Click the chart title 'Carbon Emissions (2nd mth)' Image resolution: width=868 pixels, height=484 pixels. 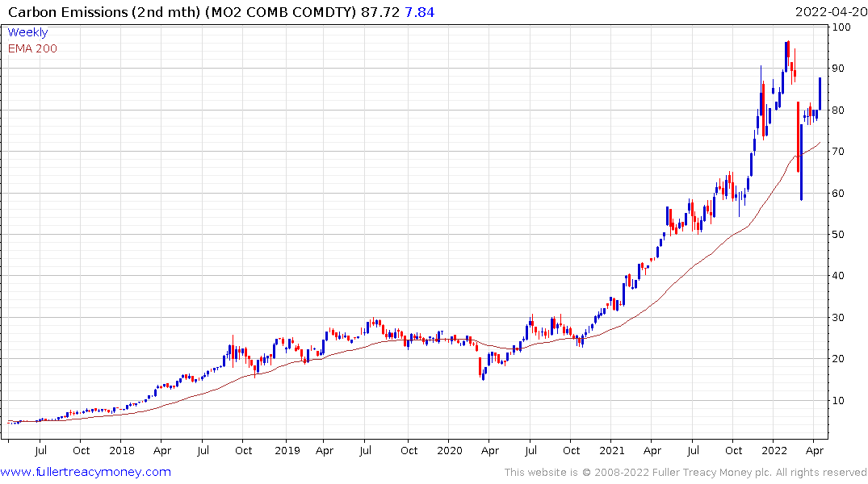[104, 11]
